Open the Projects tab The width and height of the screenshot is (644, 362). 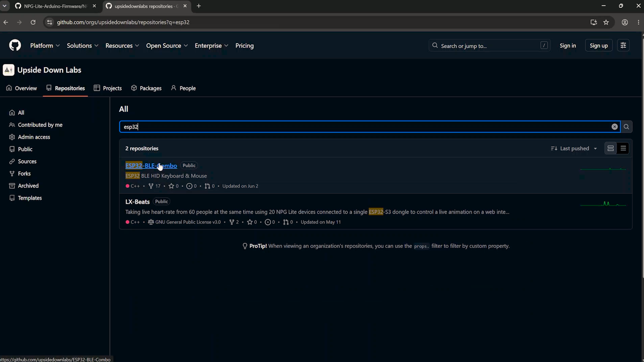[x=108, y=88]
